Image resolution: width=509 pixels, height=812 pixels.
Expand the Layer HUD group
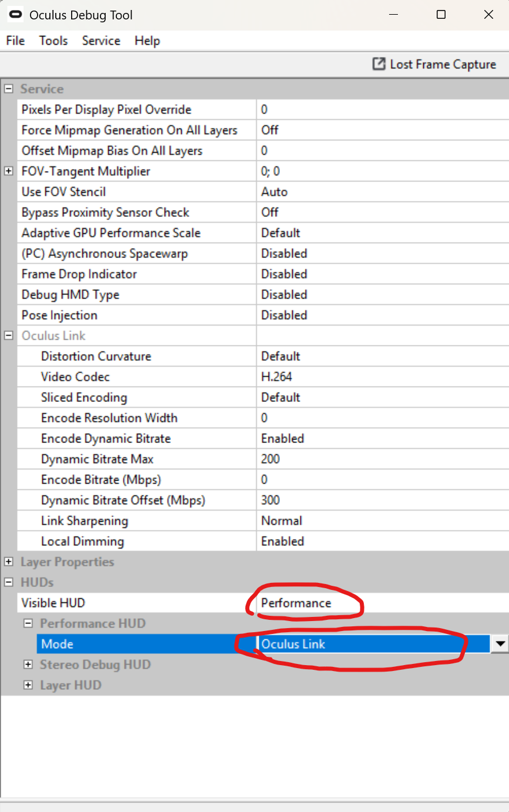coord(28,685)
